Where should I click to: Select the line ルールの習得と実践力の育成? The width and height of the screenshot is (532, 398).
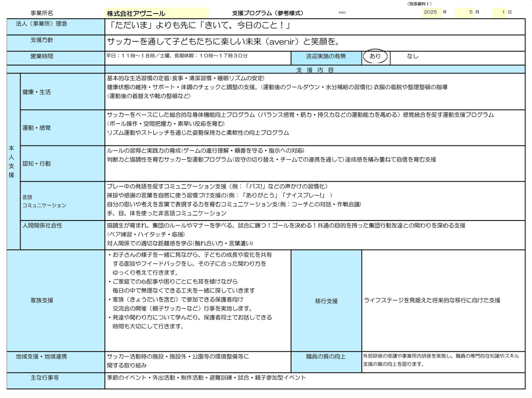point(205,151)
